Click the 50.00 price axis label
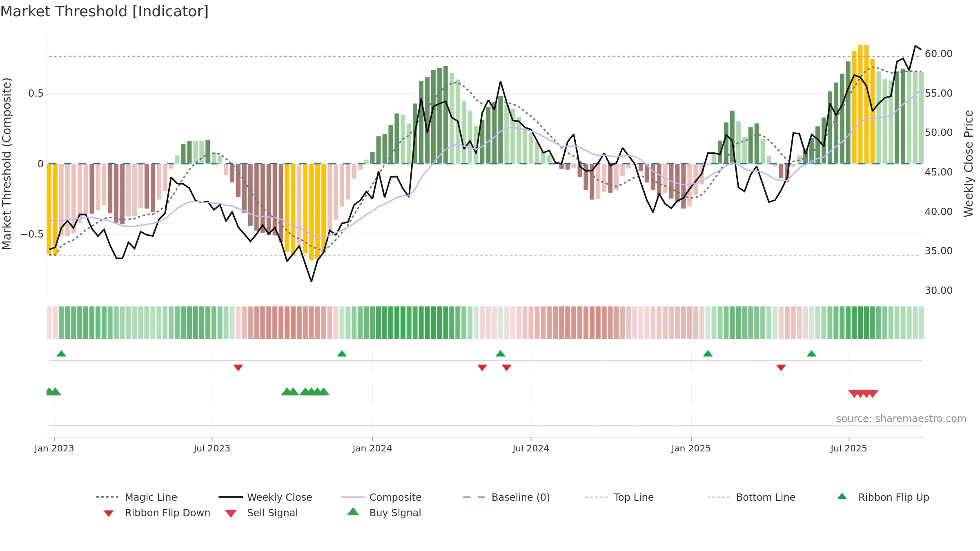The height and width of the screenshot is (551, 980). point(939,133)
